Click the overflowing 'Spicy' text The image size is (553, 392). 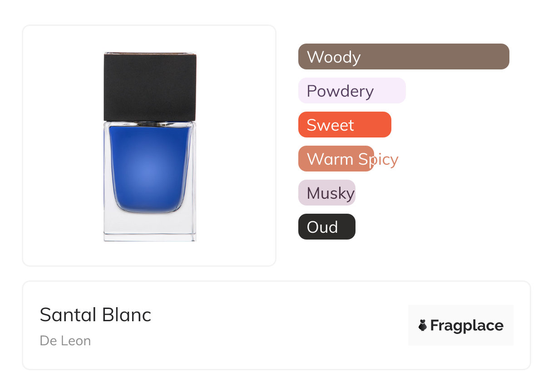pos(386,159)
